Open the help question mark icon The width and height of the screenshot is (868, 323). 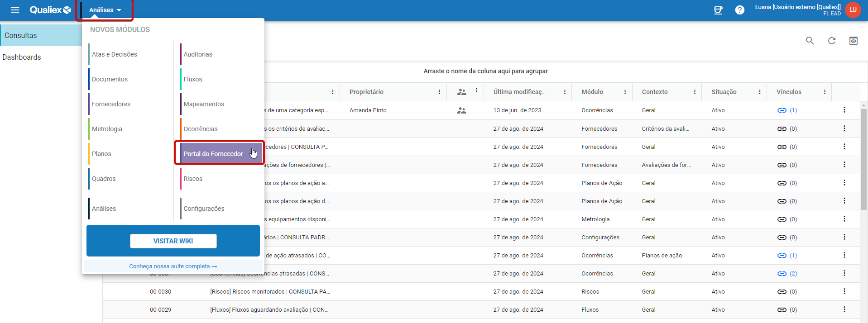point(740,10)
